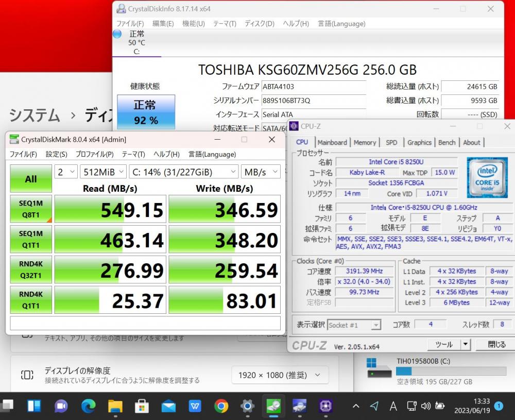
Task: Click the システム breadcrumb in Settings
Action: (x=35, y=115)
